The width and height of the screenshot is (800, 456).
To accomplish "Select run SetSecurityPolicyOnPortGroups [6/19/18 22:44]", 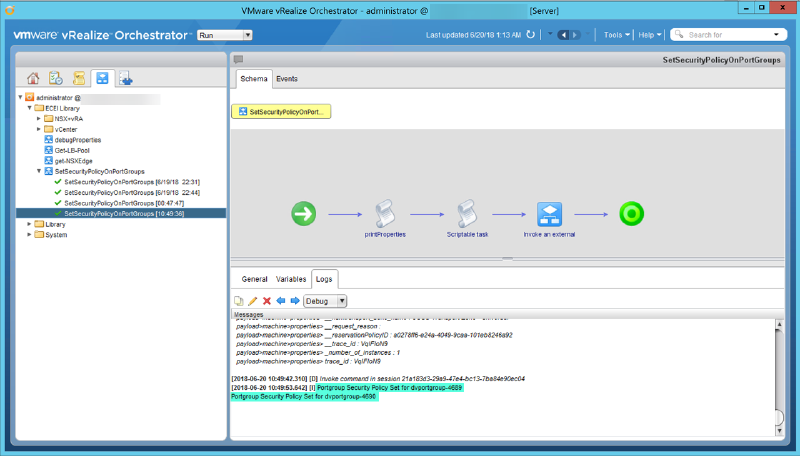I will coord(132,193).
